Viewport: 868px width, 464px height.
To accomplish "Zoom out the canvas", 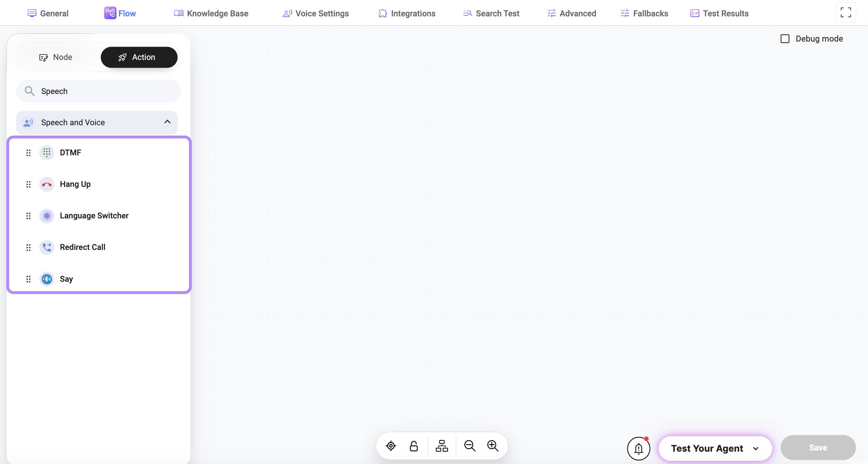I will click(470, 446).
